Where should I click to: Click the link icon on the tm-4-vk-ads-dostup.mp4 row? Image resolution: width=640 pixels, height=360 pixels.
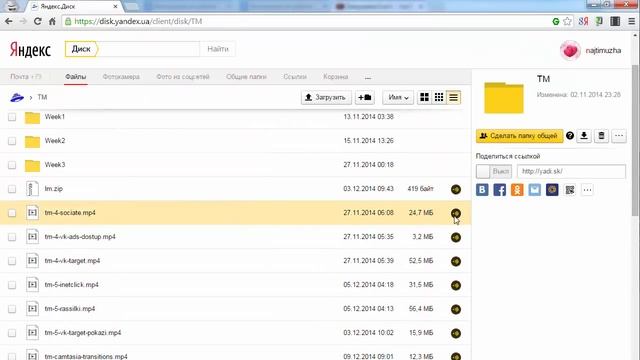tap(456, 237)
